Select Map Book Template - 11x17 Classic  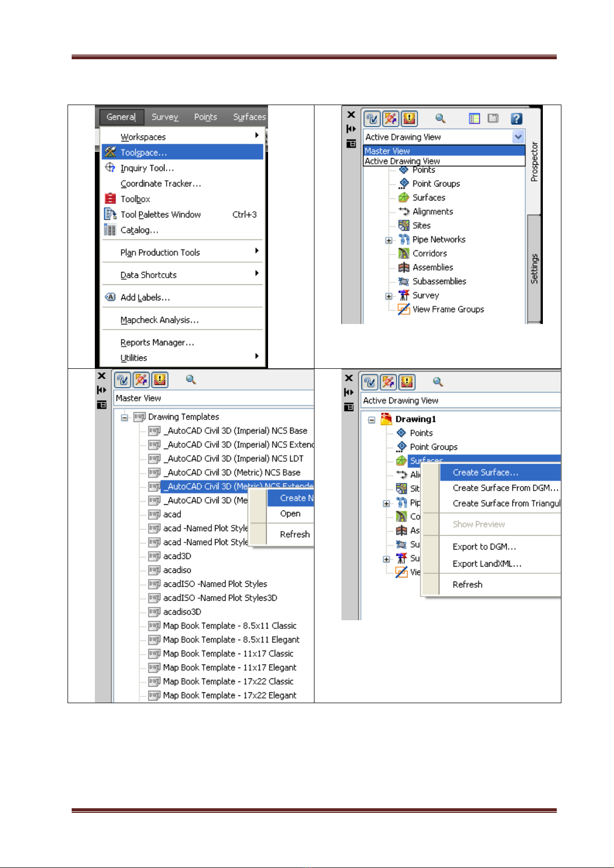(x=228, y=653)
